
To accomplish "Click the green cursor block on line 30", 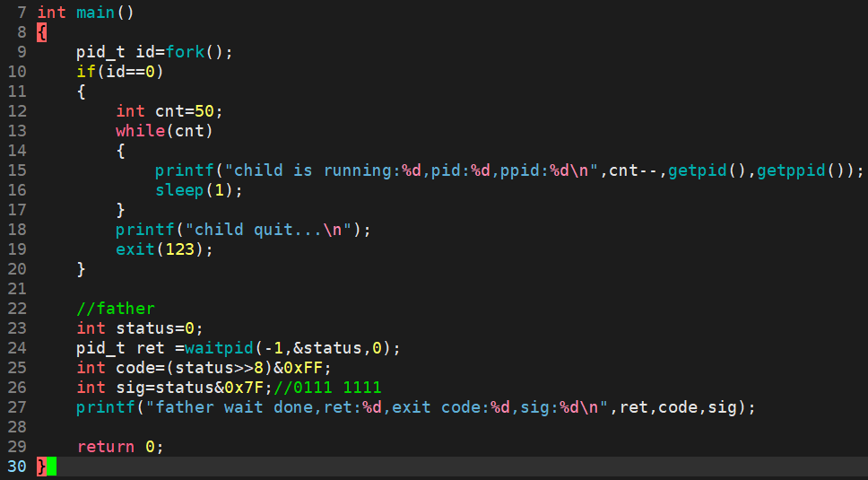I will pos(51,467).
